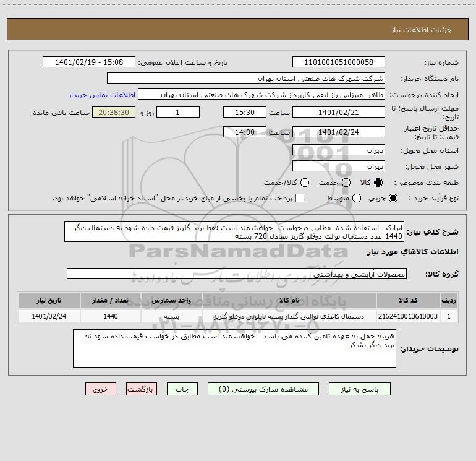Click the اطلاعات کالاهای مورد نیاز section title
The image size is (476, 461).
pos(413,252)
